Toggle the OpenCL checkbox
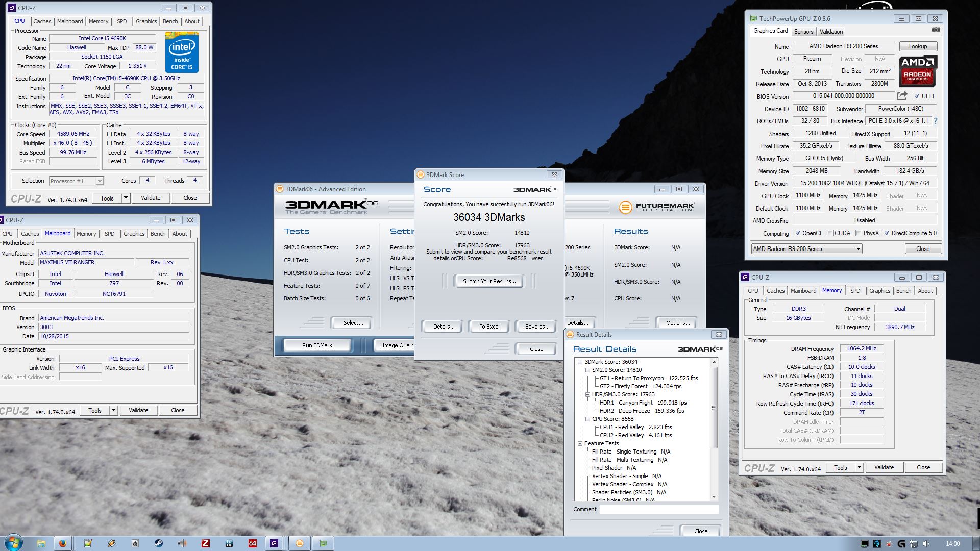Screen dimensions: 980x551 [798, 233]
